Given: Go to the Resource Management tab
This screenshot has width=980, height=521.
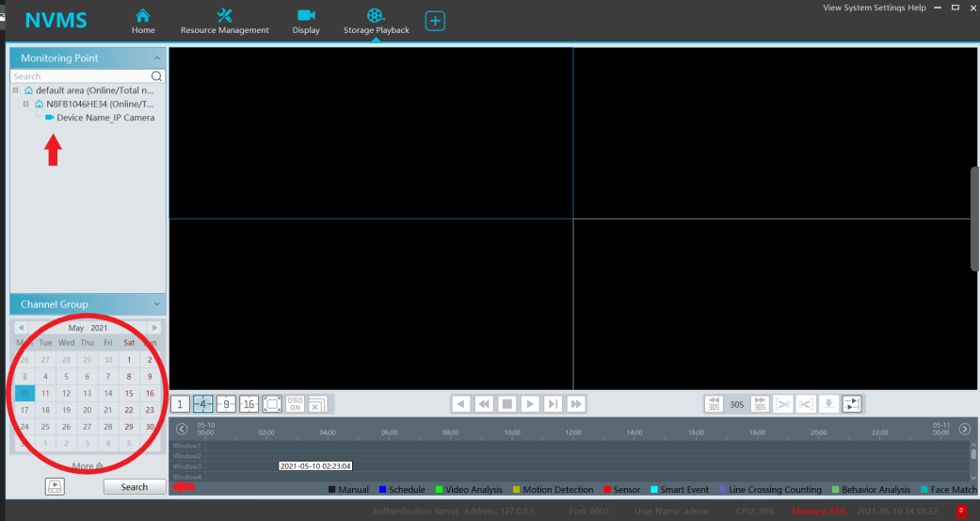Looking at the screenshot, I should [224, 21].
